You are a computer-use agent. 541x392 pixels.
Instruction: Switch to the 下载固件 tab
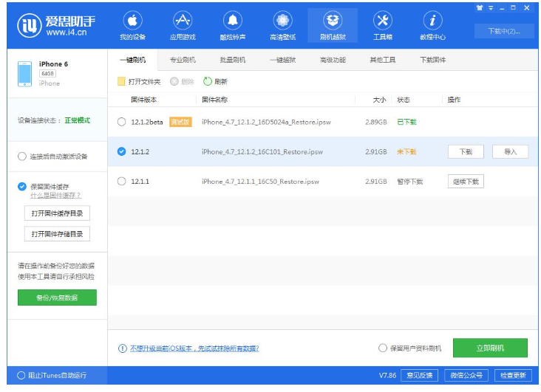coord(432,60)
